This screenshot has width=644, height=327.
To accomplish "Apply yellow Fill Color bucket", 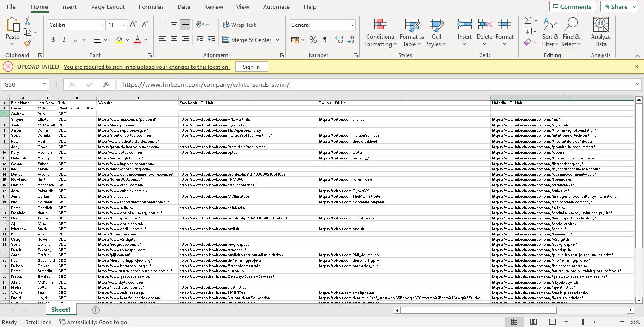I will (119, 40).
